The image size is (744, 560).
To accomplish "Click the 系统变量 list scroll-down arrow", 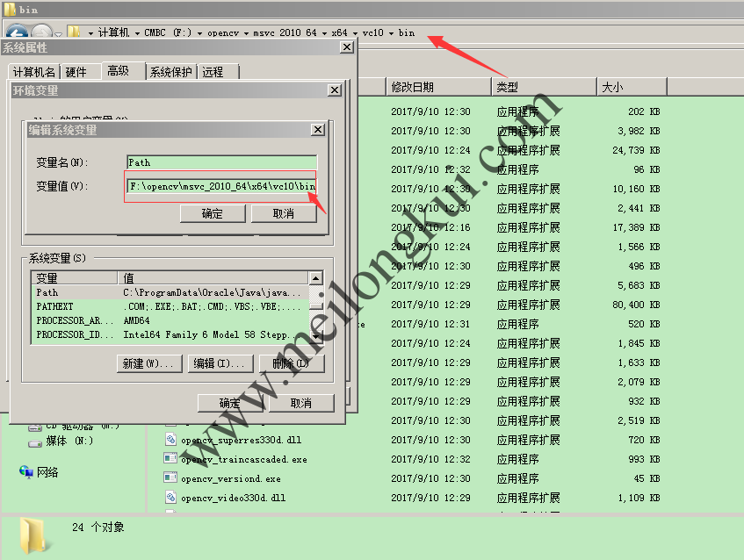I will point(315,337).
